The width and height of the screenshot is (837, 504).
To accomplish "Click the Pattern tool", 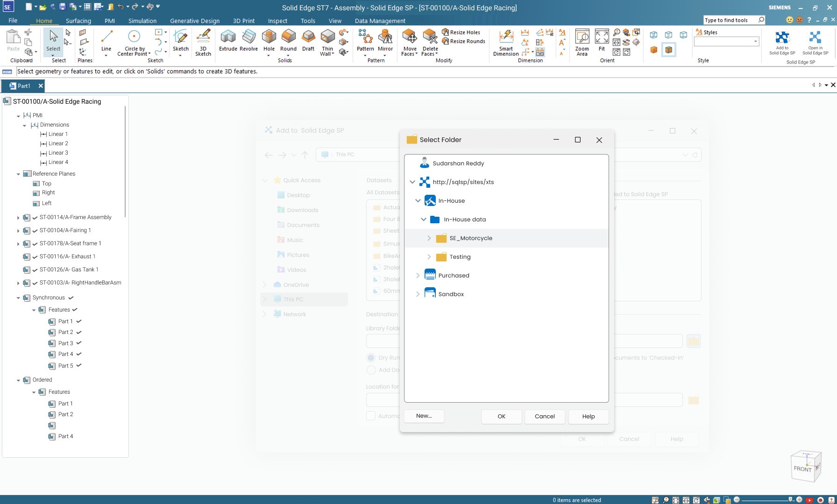I will pyautogui.click(x=365, y=40).
